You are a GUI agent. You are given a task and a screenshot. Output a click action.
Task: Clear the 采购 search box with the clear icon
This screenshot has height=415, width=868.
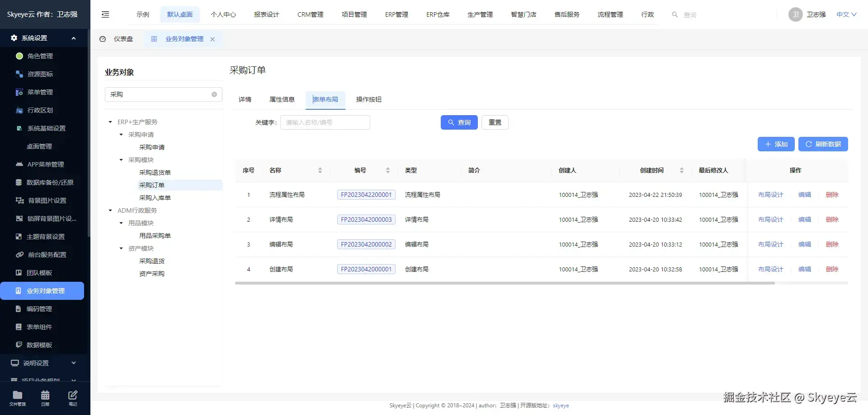[x=214, y=94]
